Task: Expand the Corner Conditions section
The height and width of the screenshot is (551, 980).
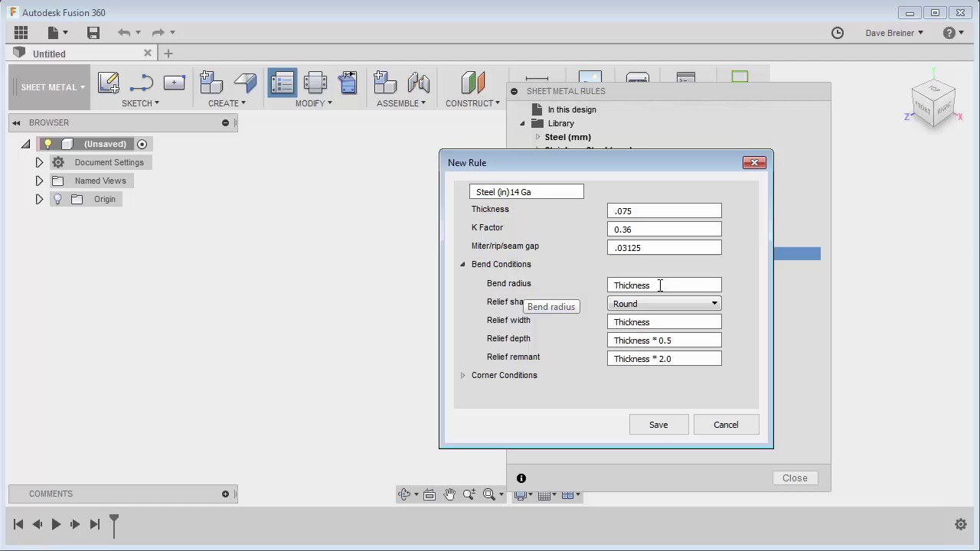Action: (x=462, y=376)
